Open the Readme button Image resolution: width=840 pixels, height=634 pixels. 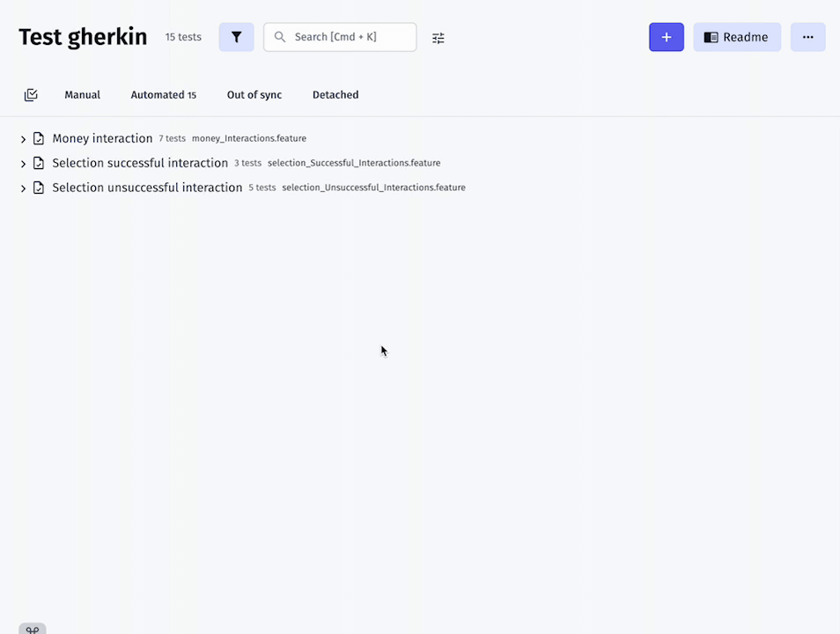[737, 37]
